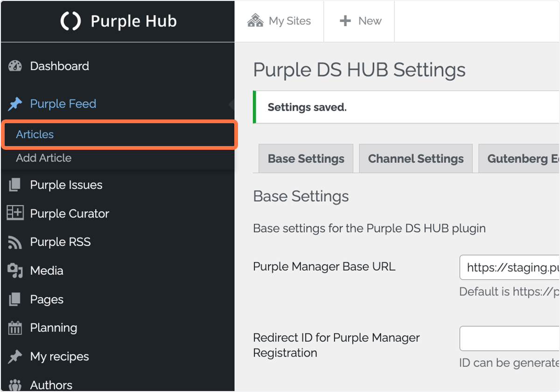Screen dimensions: 560x392
Task: Click the Purple Issues stacked pages icon
Action: point(15,185)
